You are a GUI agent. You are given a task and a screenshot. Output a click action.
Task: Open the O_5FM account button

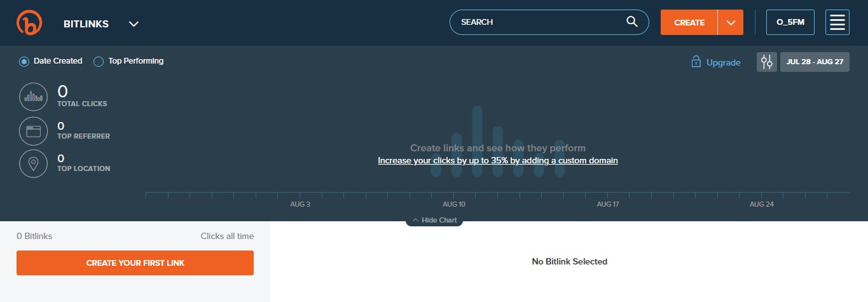point(790,22)
